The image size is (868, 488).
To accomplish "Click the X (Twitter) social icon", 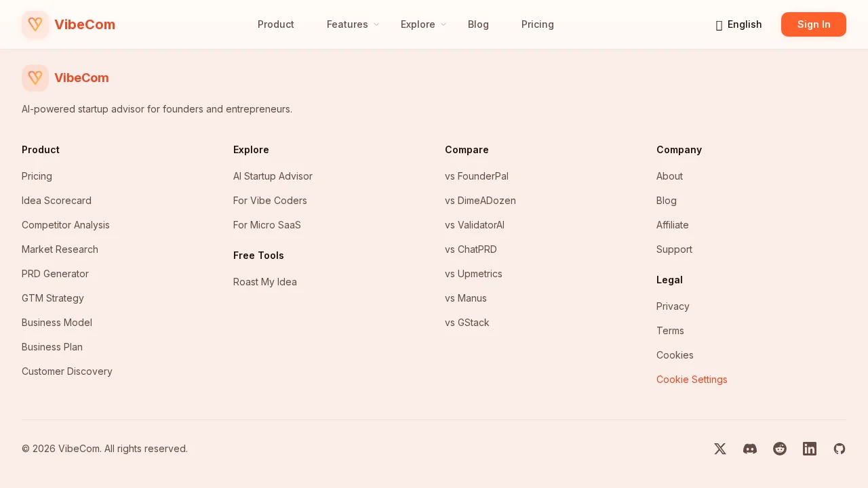I will coord(720,449).
